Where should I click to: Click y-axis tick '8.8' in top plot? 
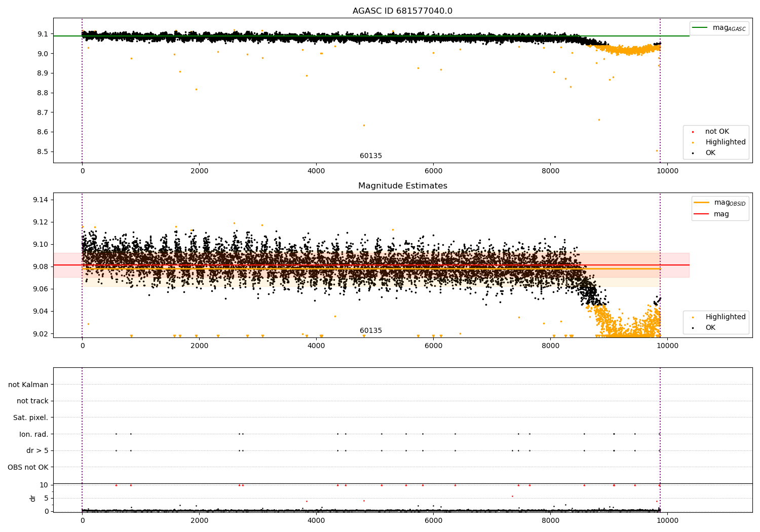[x=43, y=93]
